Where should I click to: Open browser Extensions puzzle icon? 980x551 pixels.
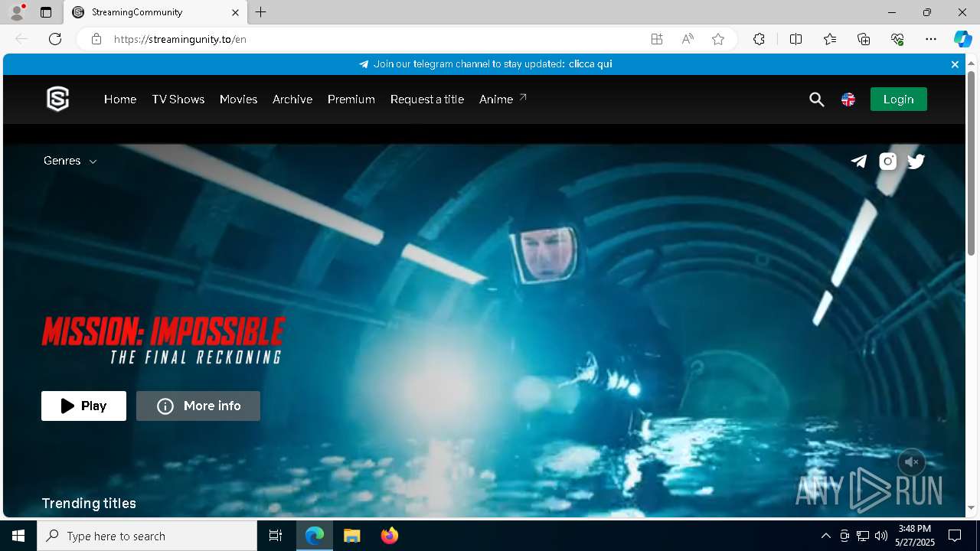(759, 39)
